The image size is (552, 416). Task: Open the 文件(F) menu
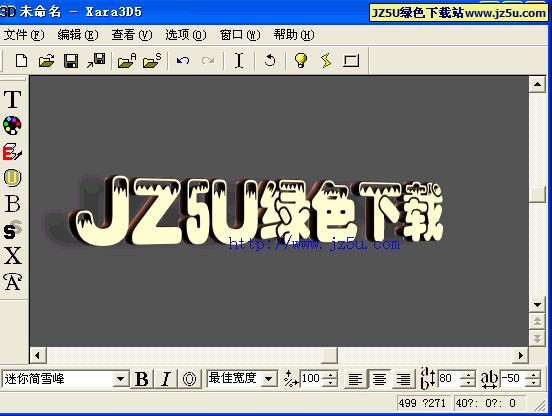point(24,35)
